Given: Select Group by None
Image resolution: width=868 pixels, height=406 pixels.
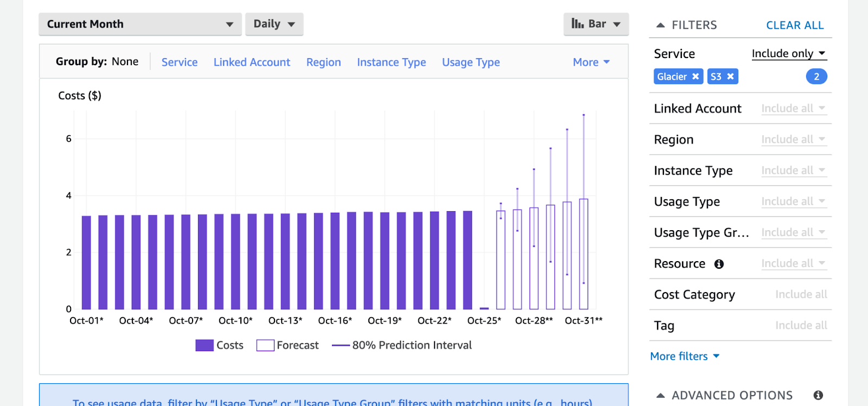Looking at the screenshot, I should [125, 61].
